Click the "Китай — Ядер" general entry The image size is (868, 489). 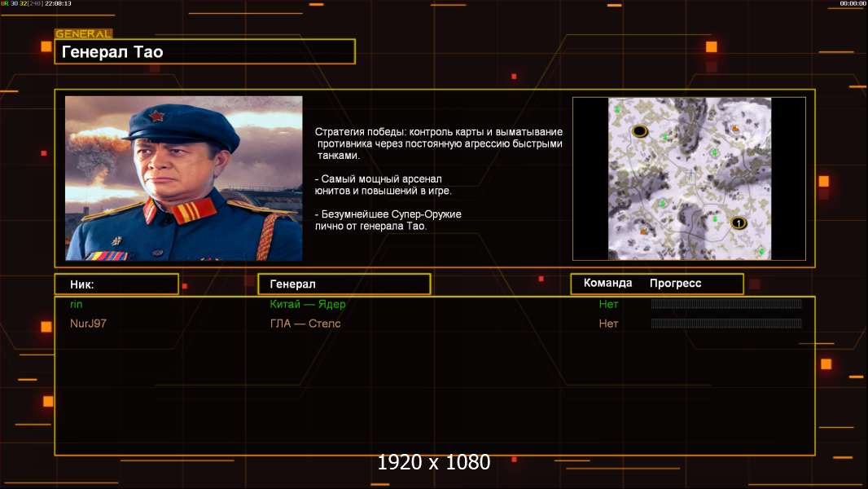(x=308, y=304)
